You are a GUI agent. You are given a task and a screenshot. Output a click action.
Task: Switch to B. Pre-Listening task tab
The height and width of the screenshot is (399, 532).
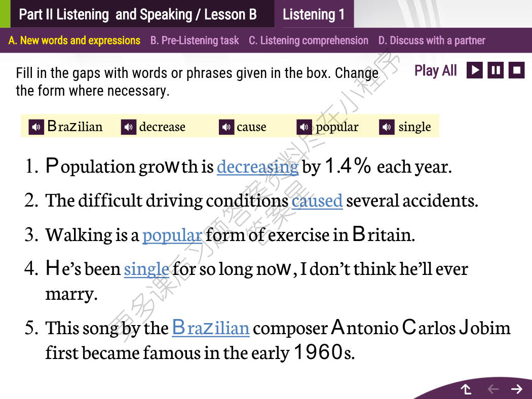[x=195, y=41]
